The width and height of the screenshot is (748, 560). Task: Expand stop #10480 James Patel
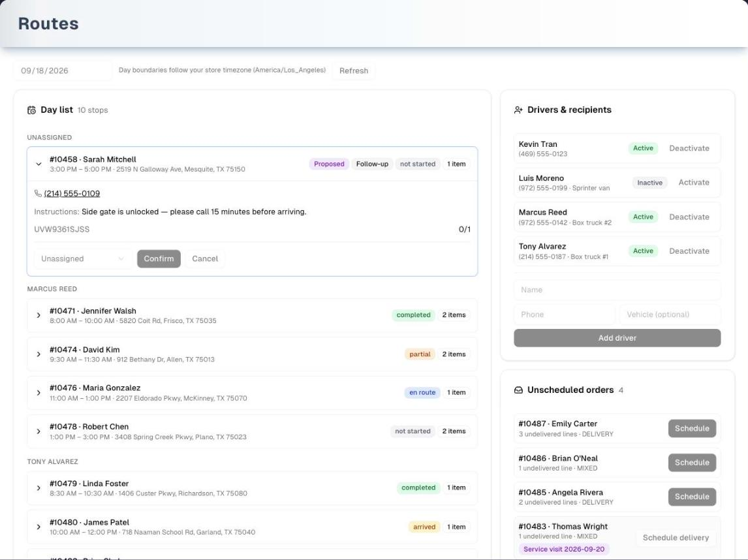pyautogui.click(x=39, y=527)
